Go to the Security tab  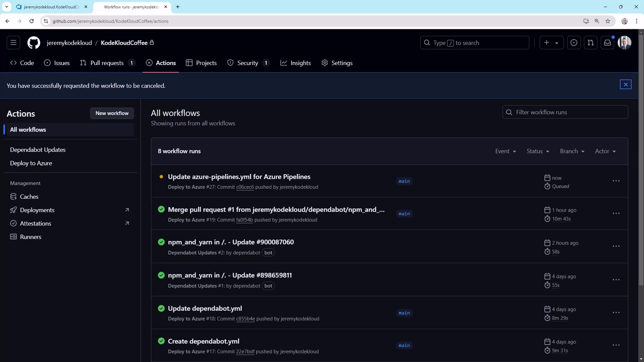click(248, 63)
